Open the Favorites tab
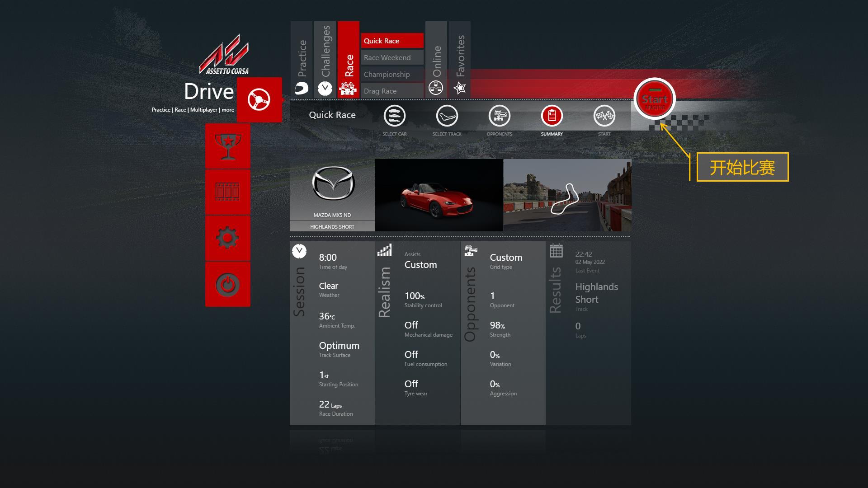This screenshot has width=868, height=488. click(460, 59)
